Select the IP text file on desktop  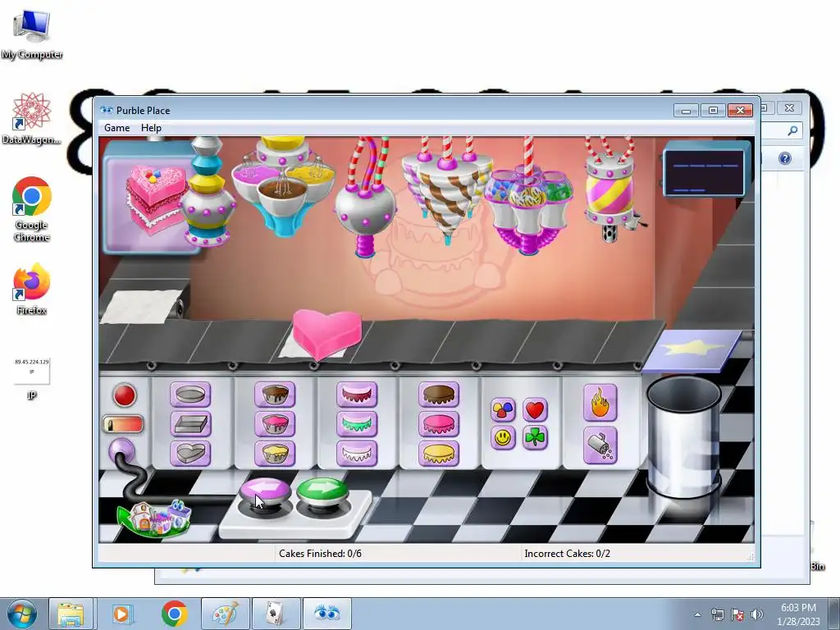click(x=32, y=378)
